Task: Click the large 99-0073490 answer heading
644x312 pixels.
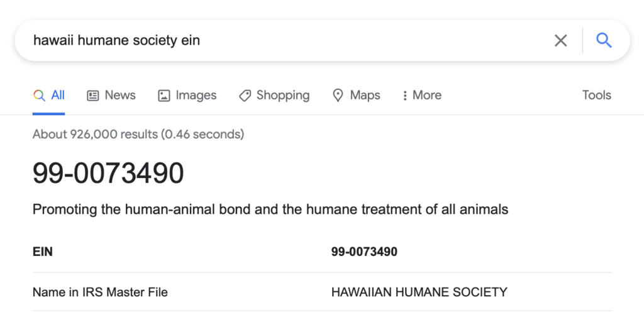Action: pyautogui.click(x=108, y=173)
